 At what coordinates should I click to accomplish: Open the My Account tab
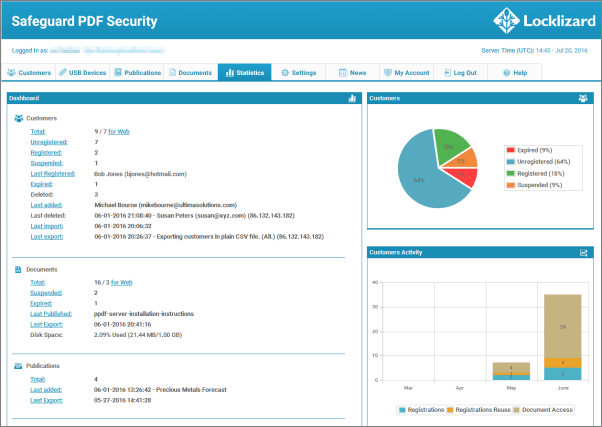(x=407, y=72)
